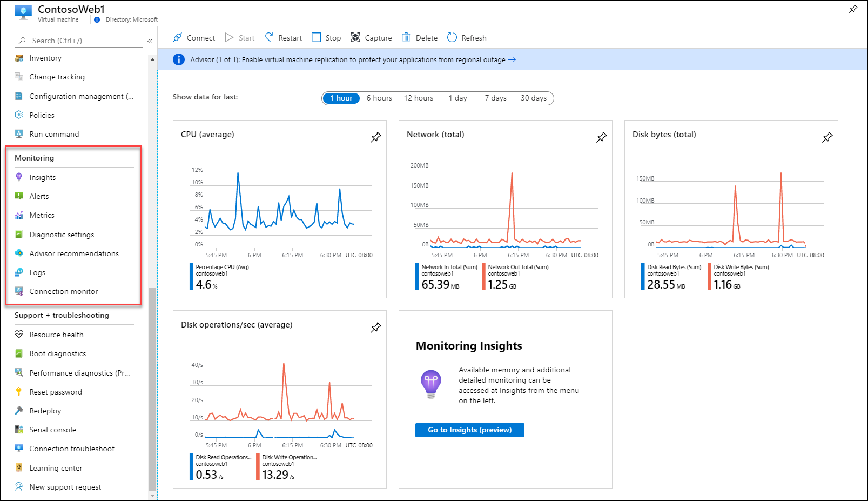Click the pin icon in the title bar
The image size is (868, 501).
[853, 9]
